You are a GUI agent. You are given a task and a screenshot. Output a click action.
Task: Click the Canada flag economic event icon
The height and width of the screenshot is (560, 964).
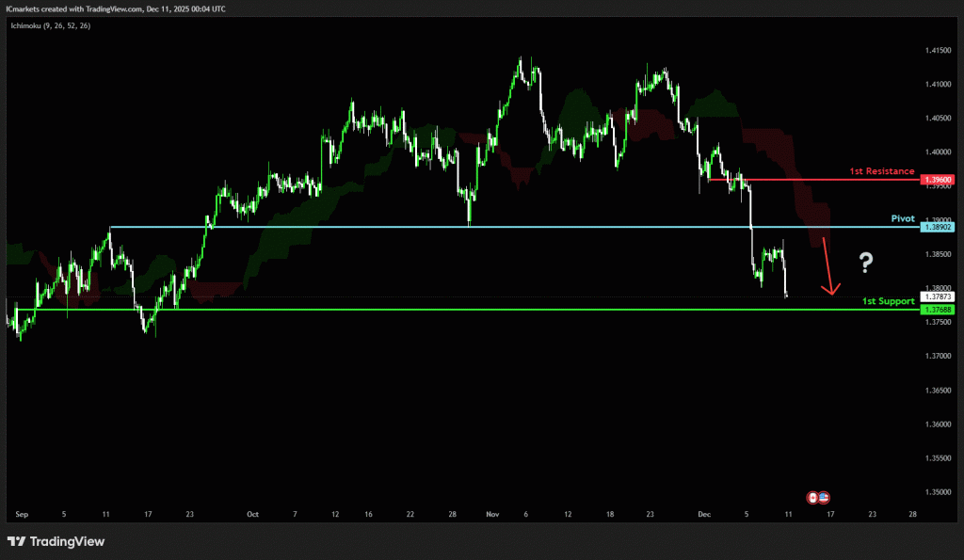pyautogui.click(x=812, y=497)
